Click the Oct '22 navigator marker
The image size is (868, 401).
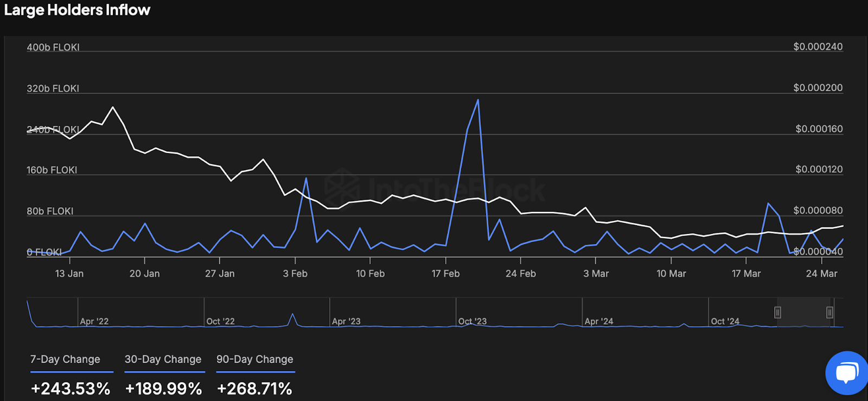[x=220, y=321]
